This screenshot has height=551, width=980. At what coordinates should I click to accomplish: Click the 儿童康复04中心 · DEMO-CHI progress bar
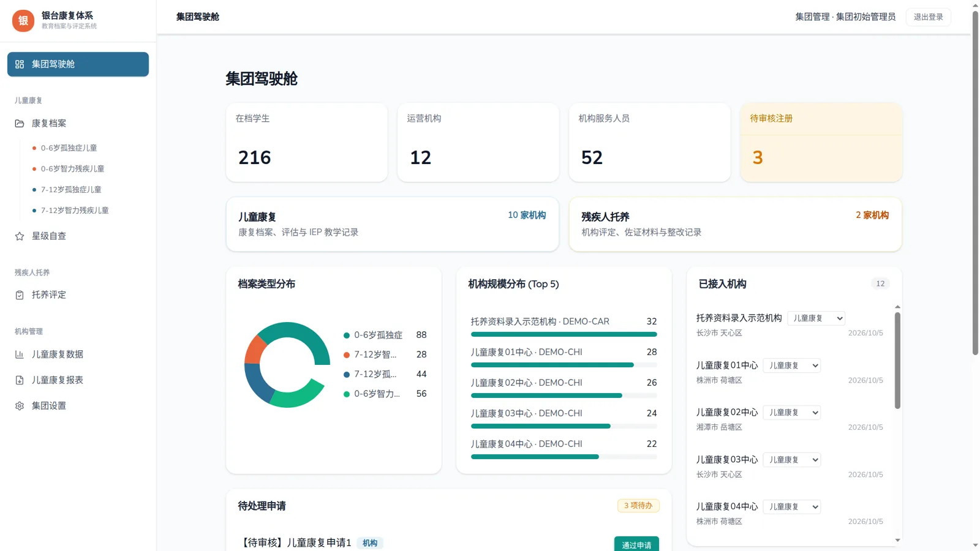pyautogui.click(x=564, y=457)
